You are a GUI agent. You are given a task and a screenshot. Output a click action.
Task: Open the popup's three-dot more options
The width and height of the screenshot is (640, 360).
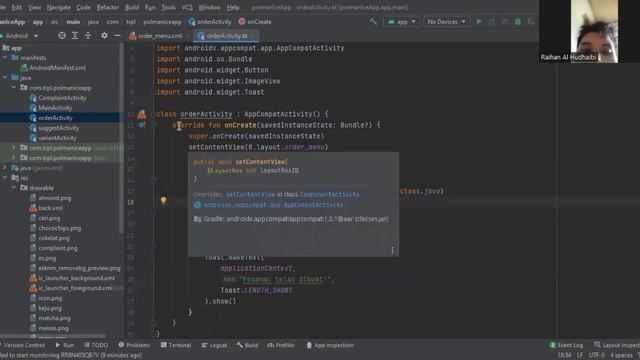392,250
